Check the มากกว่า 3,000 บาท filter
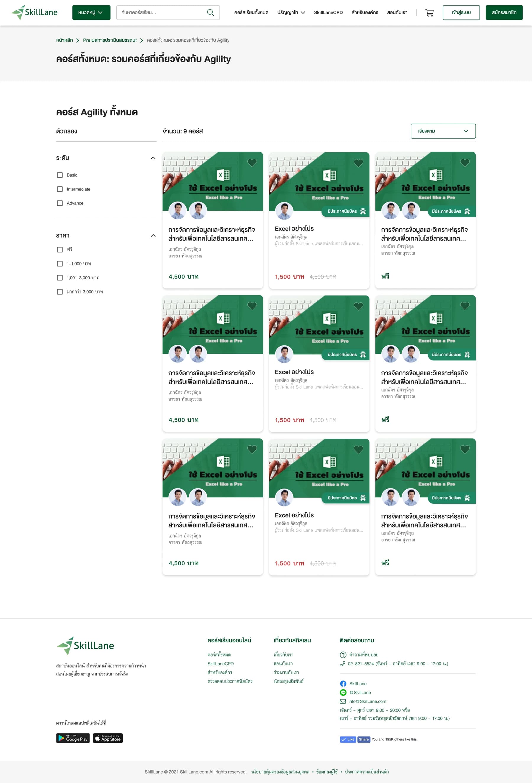The width and height of the screenshot is (532, 783). (x=60, y=292)
